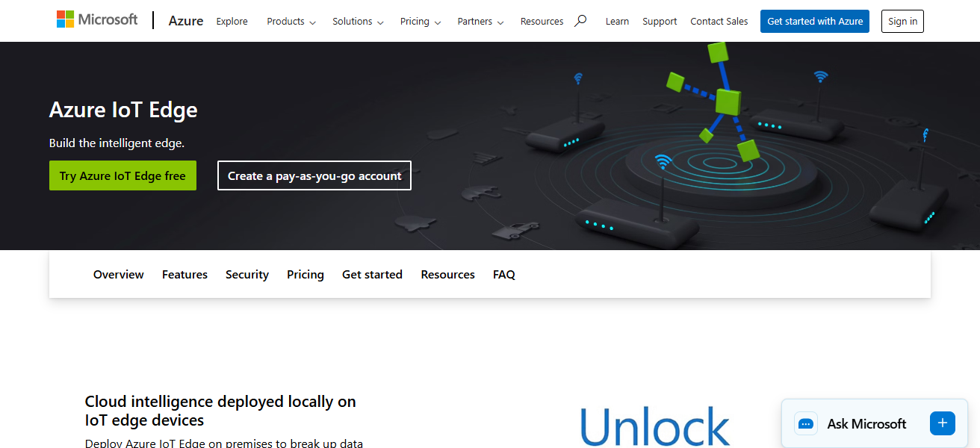Image resolution: width=980 pixels, height=448 pixels.
Task: Open the FAQ section tab
Action: tap(504, 275)
